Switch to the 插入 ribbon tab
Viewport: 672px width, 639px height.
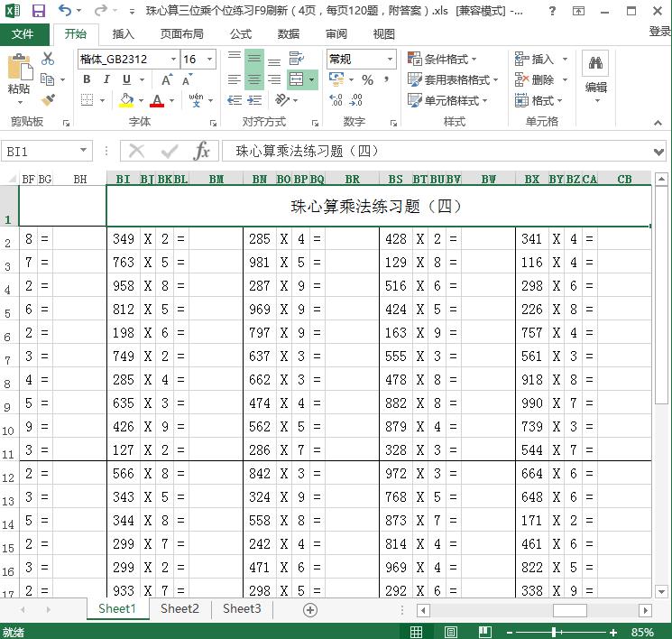click(x=123, y=34)
